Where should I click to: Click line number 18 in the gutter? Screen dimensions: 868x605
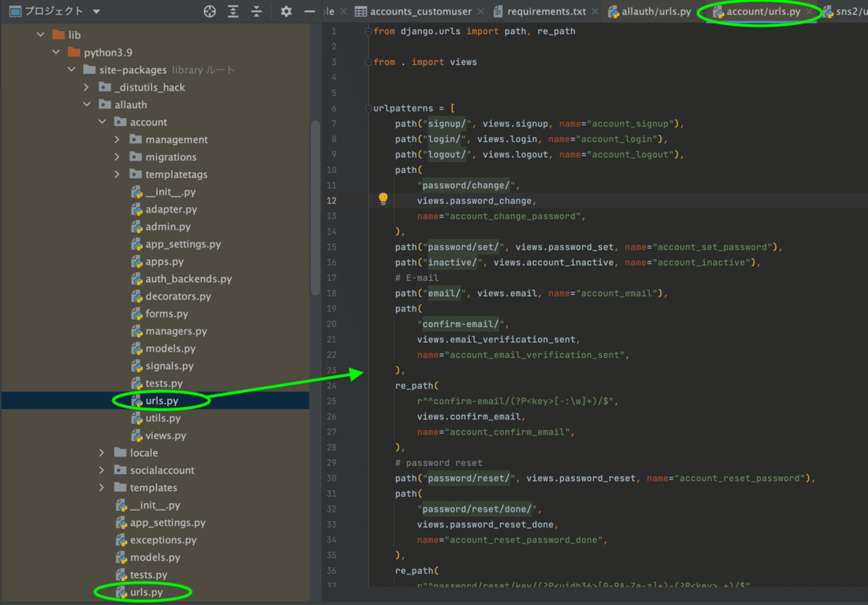(x=332, y=293)
